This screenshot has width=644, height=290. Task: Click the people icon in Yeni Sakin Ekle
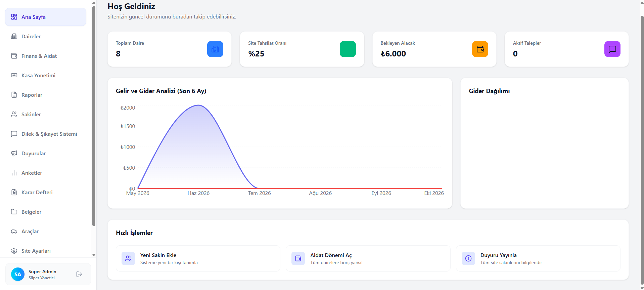128,258
